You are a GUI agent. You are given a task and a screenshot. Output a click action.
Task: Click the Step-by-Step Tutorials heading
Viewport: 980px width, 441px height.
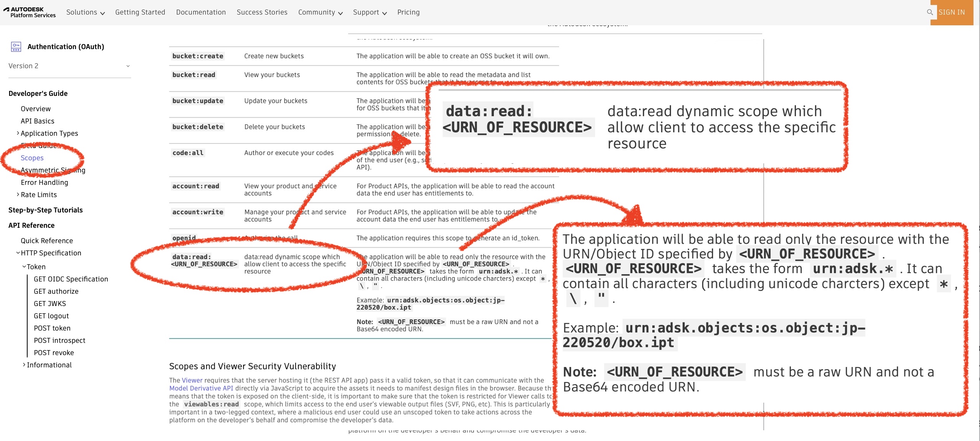point(46,210)
